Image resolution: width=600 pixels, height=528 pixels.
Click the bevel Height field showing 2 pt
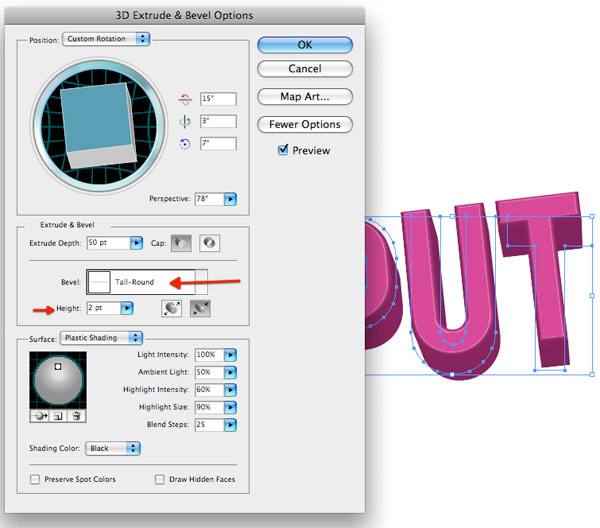coord(104,308)
